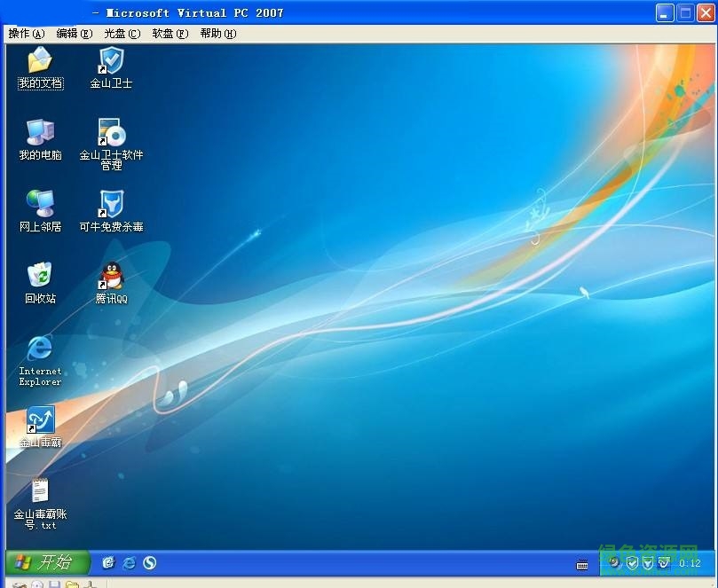718x588 pixels.
Task: Open the 金山卫士 desktop icon
Action: pos(110,62)
